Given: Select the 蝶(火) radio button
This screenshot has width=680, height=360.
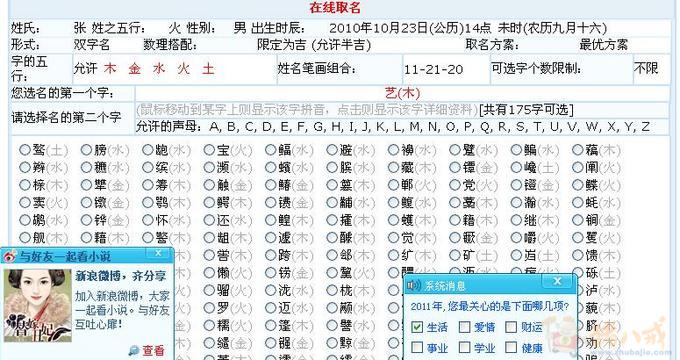Looking at the screenshot, I should coord(578,185).
